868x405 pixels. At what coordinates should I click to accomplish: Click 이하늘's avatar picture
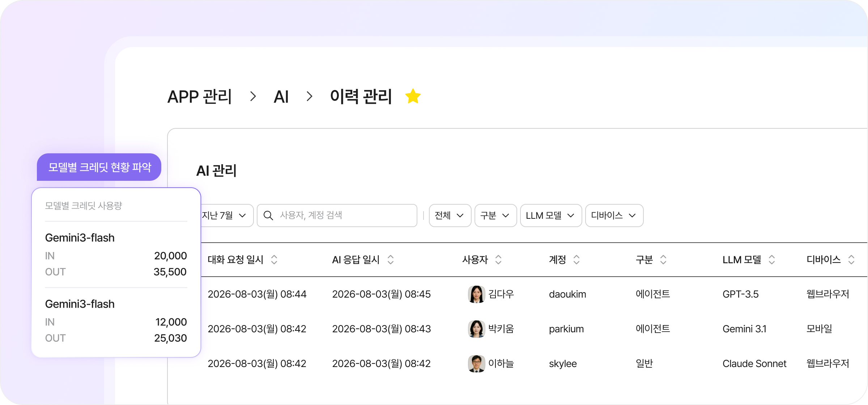(476, 363)
